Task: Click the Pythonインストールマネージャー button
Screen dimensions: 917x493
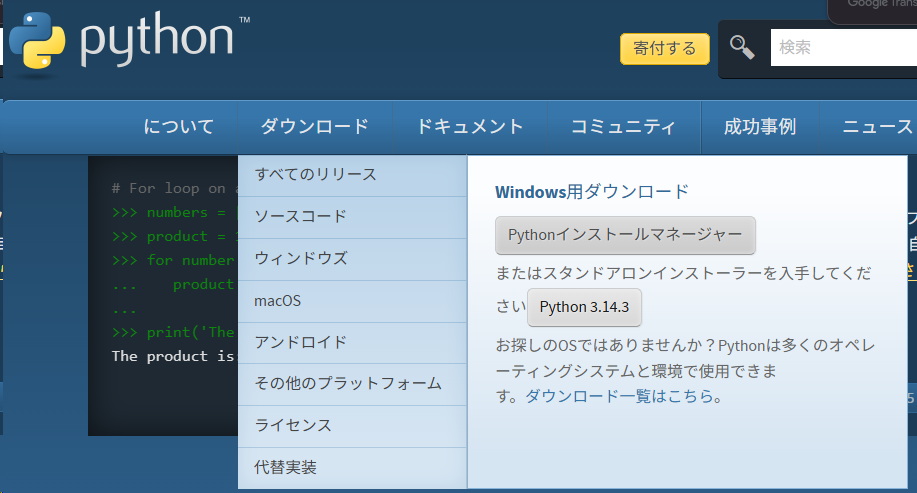Action: click(x=625, y=236)
